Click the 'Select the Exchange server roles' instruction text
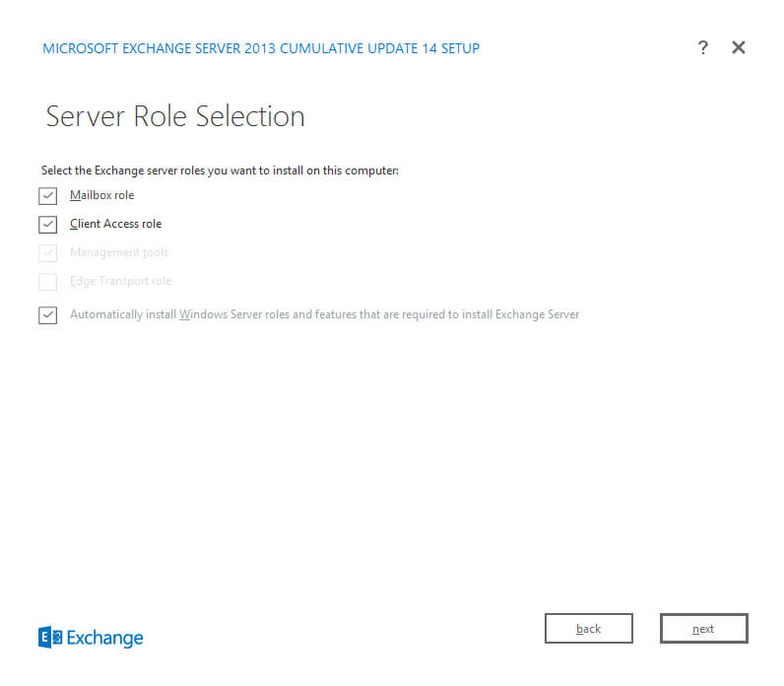784x686 pixels. pyautogui.click(x=220, y=171)
